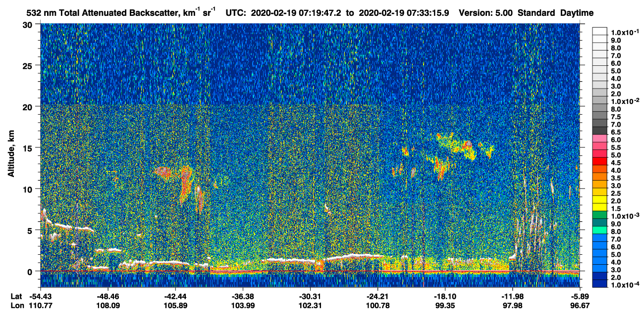The height and width of the screenshot is (330, 644).
Task: Click the 'Version: 5.00' text
Action: pos(486,13)
